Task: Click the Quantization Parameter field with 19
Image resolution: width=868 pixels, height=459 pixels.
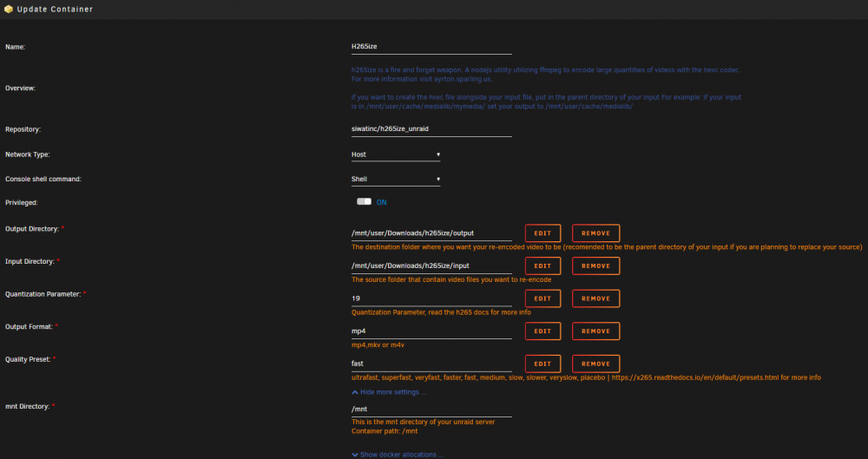Action: click(x=431, y=298)
